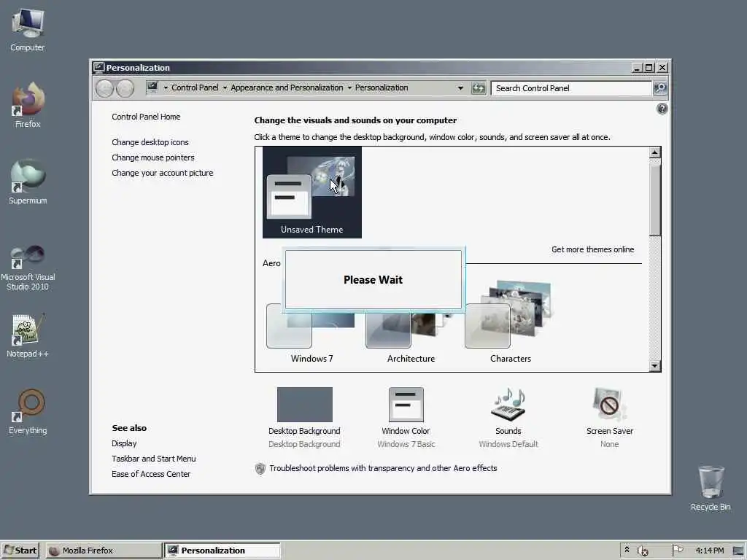Click the Back navigation arrow button
This screenshot has width=747, height=560.
[104, 88]
